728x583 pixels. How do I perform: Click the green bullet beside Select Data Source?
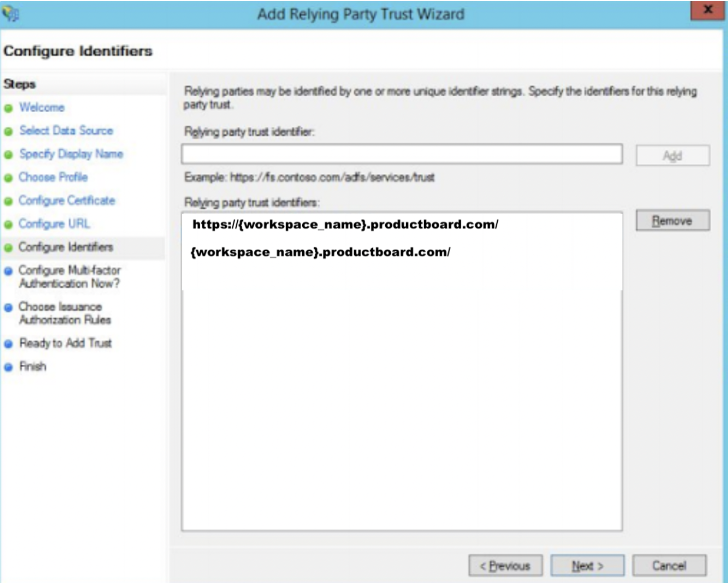(x=8, y=131)
